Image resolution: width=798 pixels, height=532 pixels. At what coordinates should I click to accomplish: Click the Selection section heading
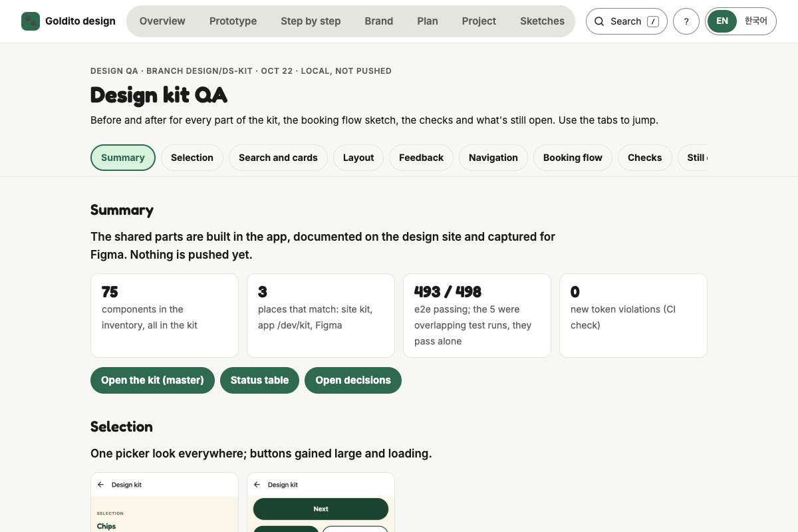coord(122,427)
